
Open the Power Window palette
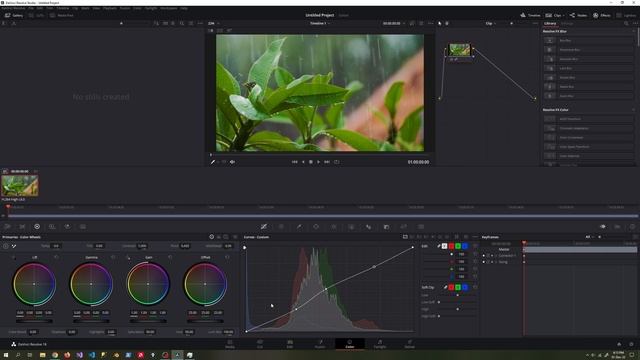click(x=316, y=227)
